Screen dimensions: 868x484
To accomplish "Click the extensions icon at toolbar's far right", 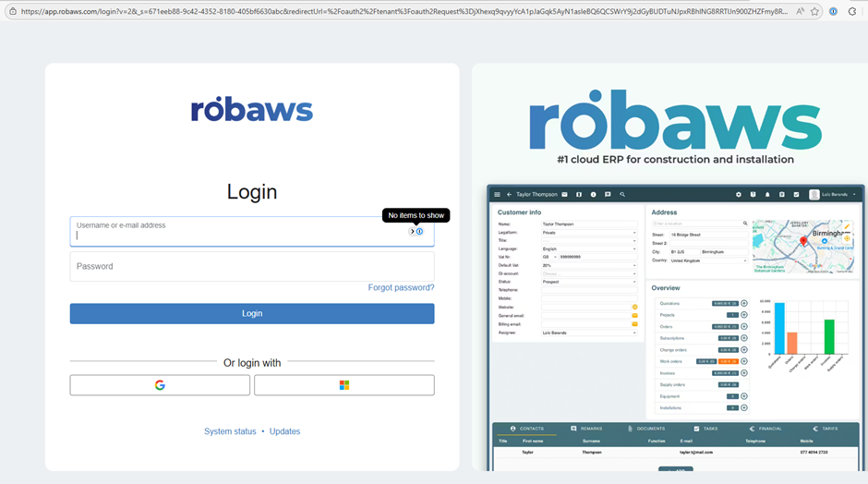I will [852, 11].
